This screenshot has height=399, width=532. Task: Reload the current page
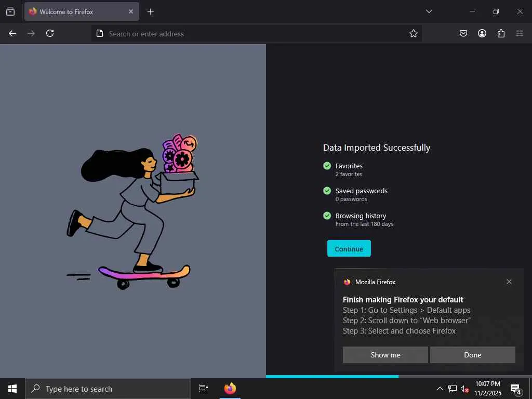[50, 33]
